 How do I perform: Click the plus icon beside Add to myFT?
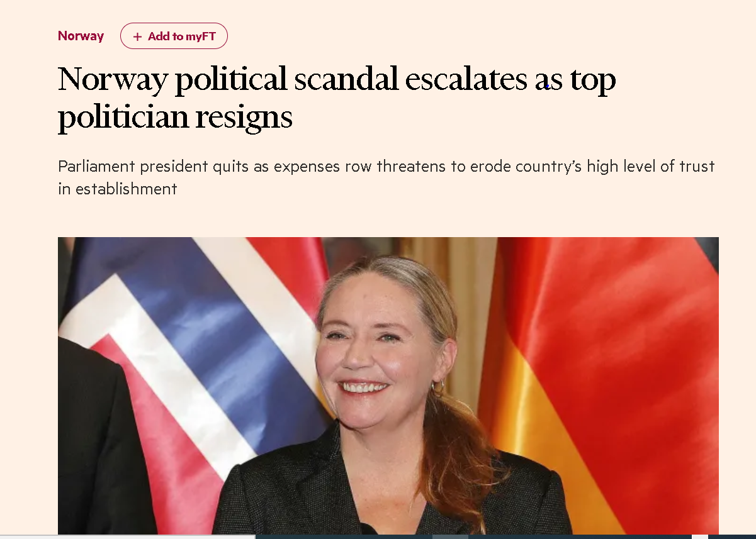pos(137,36)
